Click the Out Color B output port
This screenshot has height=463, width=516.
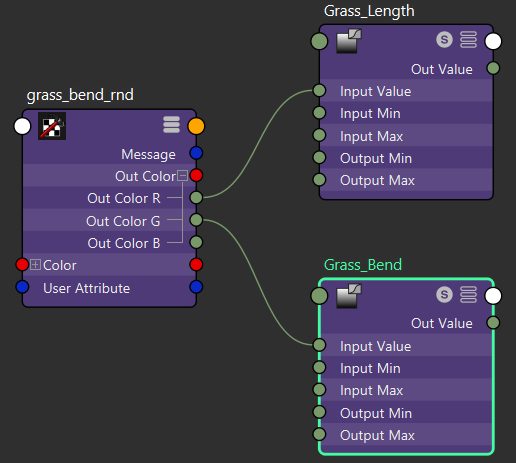click(196, 242)
